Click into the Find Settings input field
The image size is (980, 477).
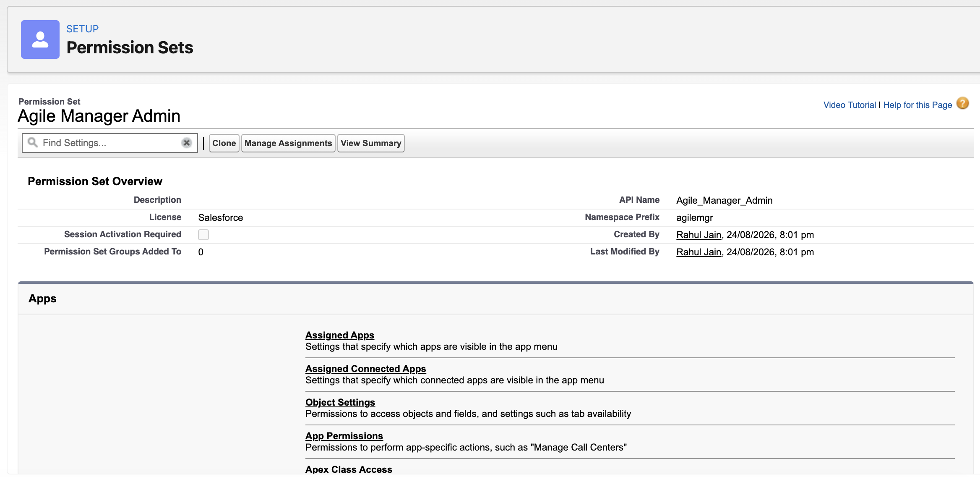[110, 143]
